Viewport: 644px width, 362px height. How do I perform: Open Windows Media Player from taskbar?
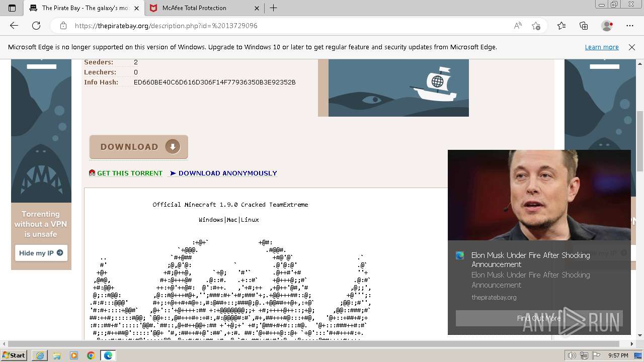click(74, 355)
